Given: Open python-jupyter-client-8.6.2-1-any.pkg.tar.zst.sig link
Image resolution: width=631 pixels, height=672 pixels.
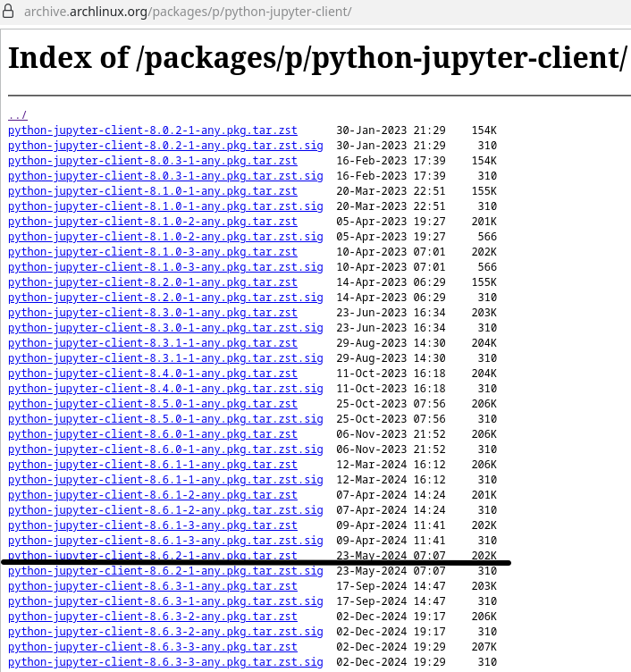Looking at the screenshot, I should [165, 571].
